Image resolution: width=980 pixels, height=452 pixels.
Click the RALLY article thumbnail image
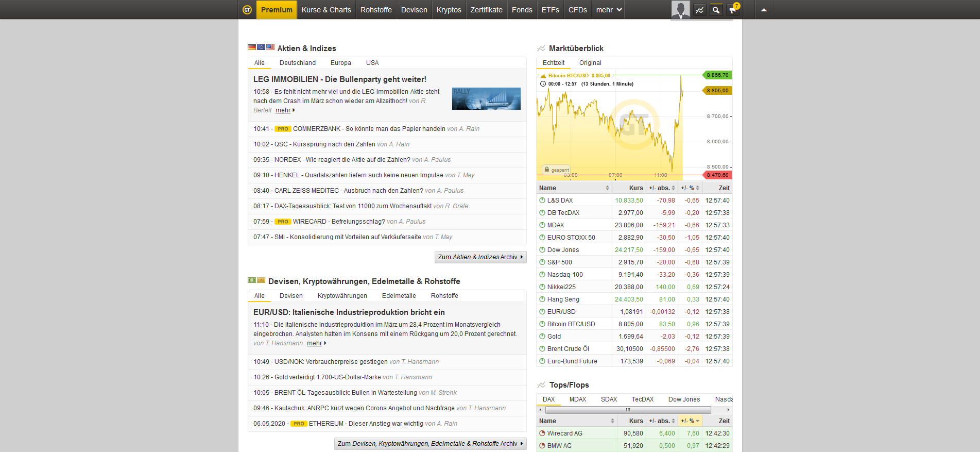coord(486,98)
